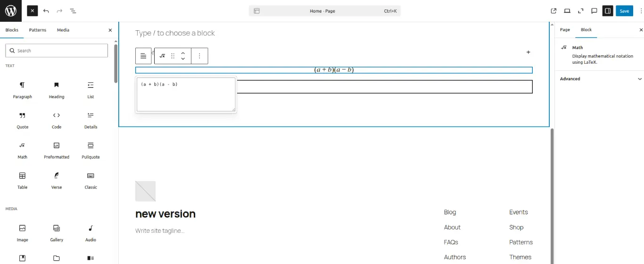Switch to the Media tab
Screen dimensions: 644x264
click(63, 30)
